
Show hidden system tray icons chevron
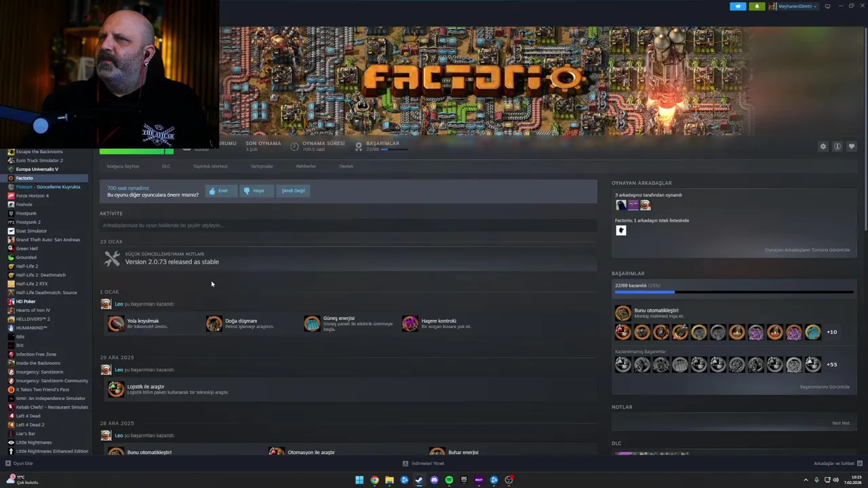click(x=806, y=480)
